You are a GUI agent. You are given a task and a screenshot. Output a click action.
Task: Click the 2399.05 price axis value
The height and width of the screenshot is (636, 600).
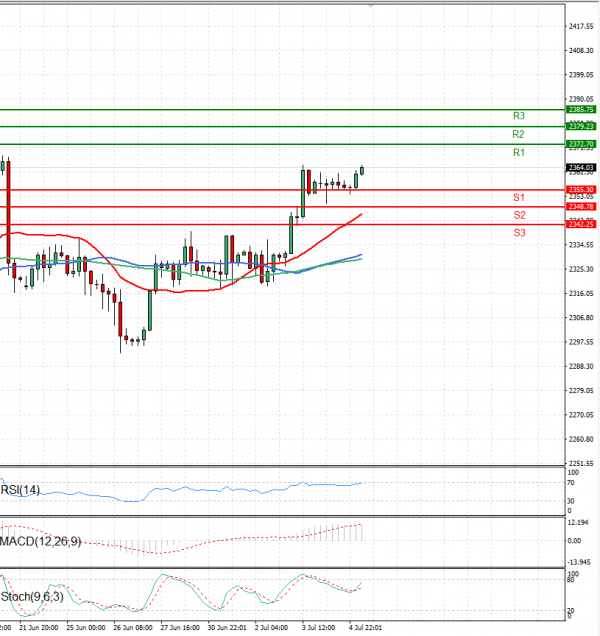(x=581, y=75)
